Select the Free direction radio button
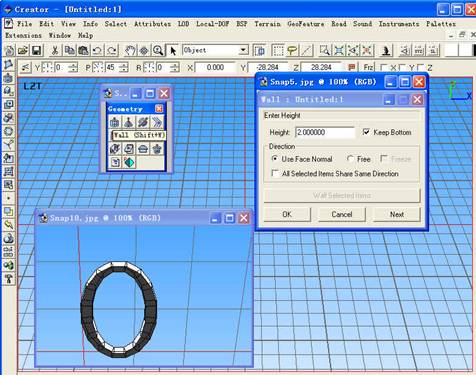Viewport: 476px width, 375px height. point(350,159)
